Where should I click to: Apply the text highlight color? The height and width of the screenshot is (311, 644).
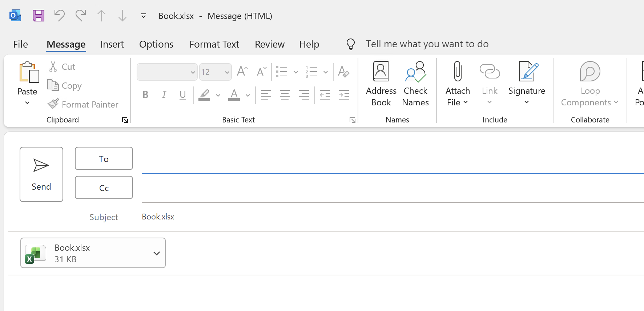coord(205,95)
